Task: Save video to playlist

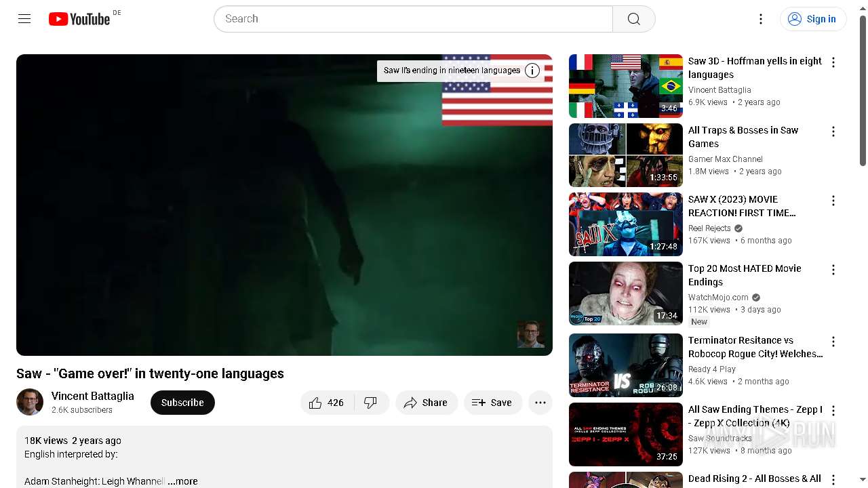Action: pyautogui.click(x=493, y=403)
